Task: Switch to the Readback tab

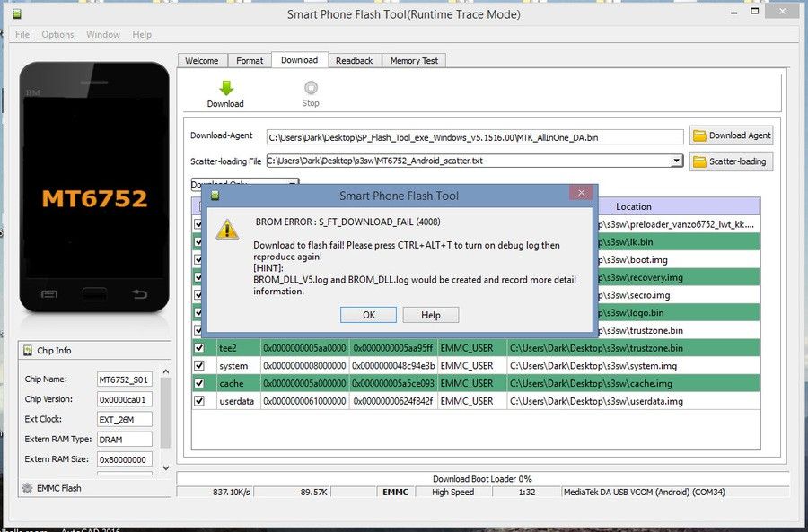Action: tap(354, 61)
